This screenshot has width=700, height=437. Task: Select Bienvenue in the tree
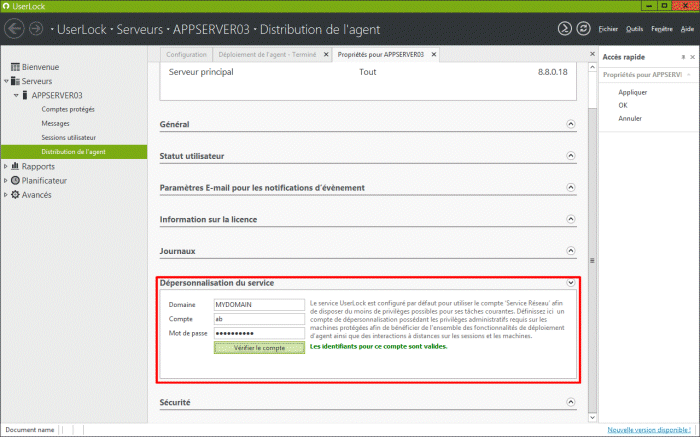pos(41,67)
